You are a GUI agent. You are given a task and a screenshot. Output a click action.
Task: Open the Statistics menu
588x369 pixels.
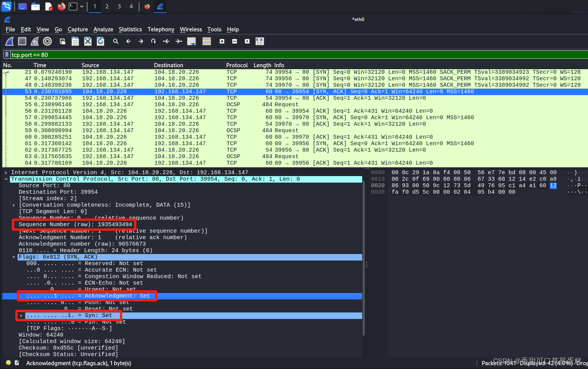[130, 29]
